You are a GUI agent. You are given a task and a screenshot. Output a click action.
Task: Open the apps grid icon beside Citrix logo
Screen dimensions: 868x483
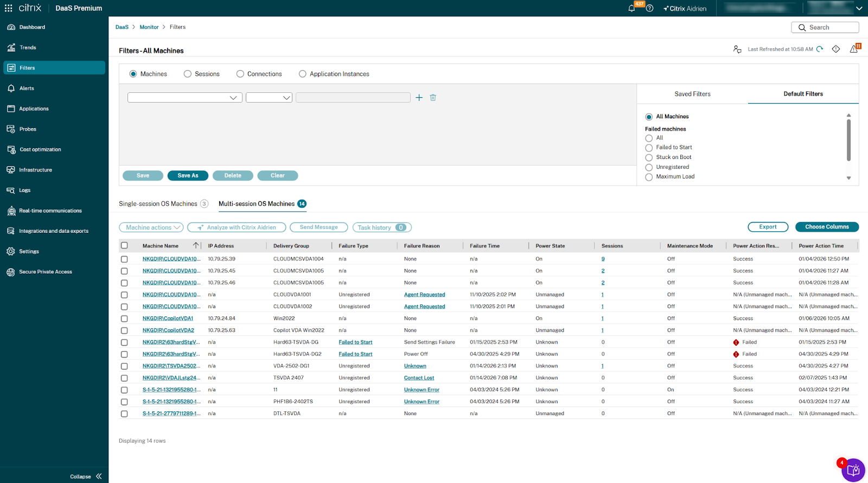pyautogui.click(x=9, y=8)
